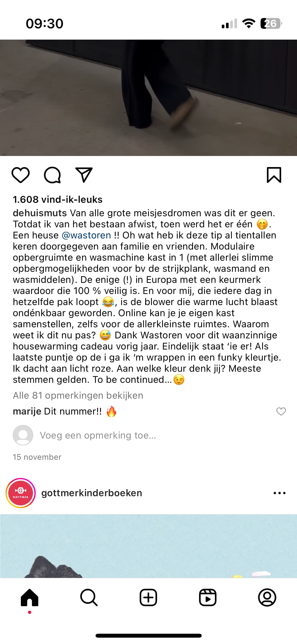Open the Reels tab icon

[208, 597]
